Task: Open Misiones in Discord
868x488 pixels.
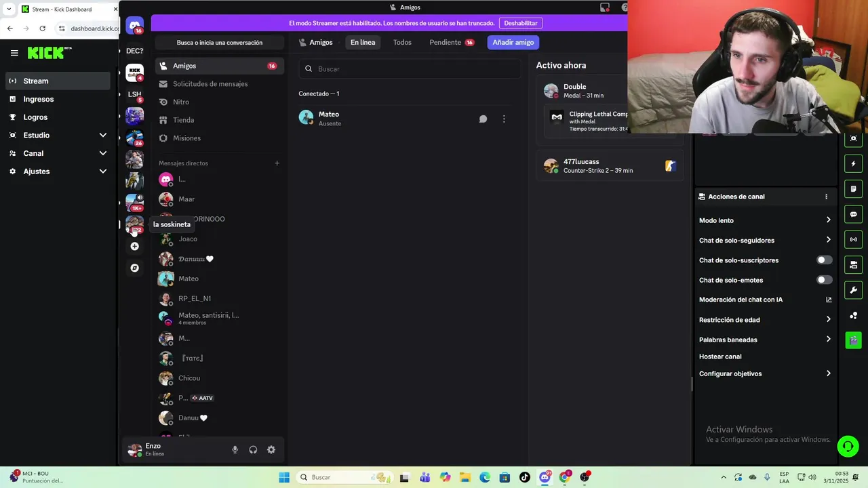Action: point(219,138)
